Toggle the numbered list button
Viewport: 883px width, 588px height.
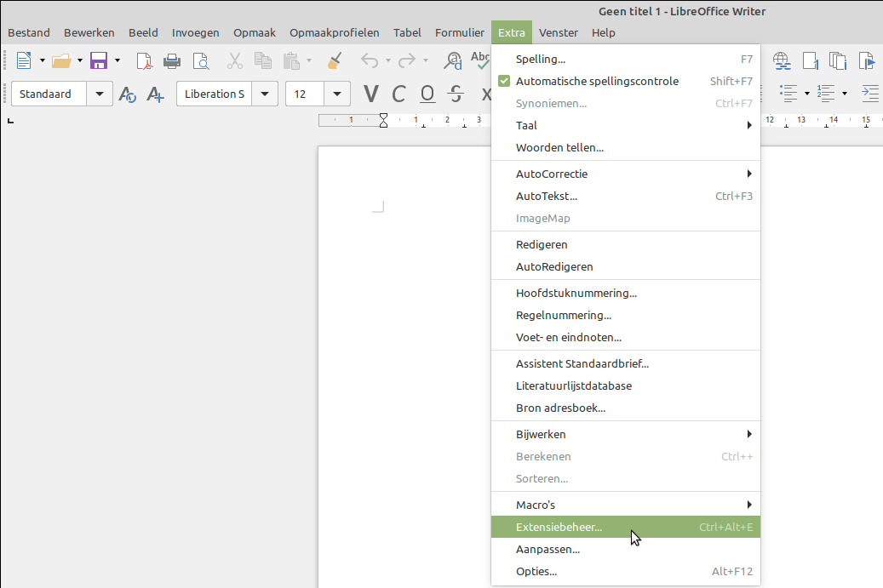point(825,94)
